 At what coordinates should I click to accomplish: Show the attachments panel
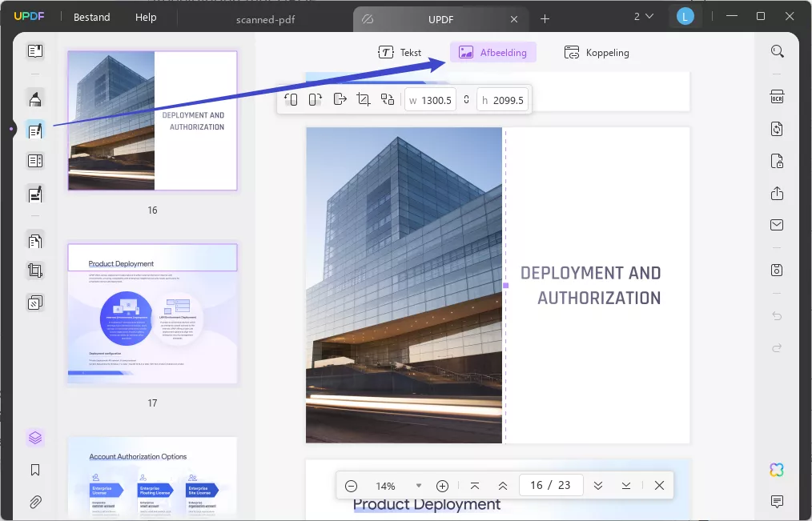35,502
